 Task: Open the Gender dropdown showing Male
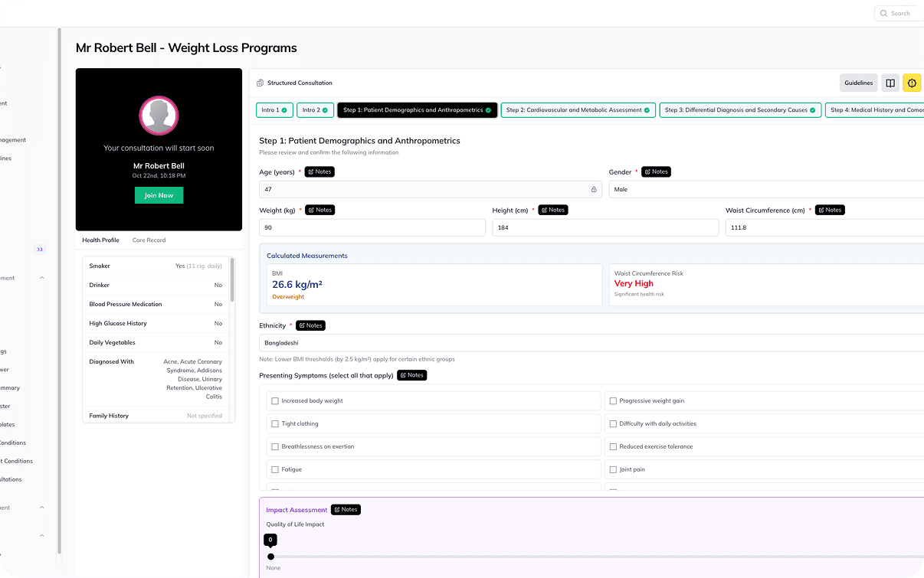(766, 189)
